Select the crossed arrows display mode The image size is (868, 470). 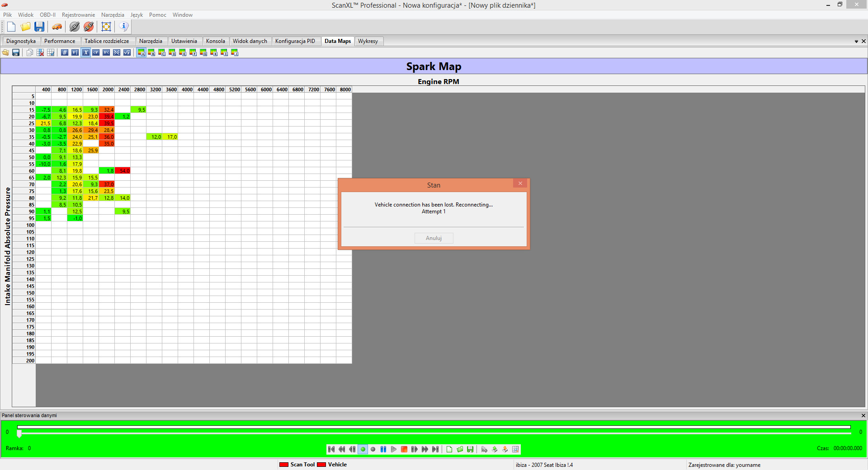[117, 53]
